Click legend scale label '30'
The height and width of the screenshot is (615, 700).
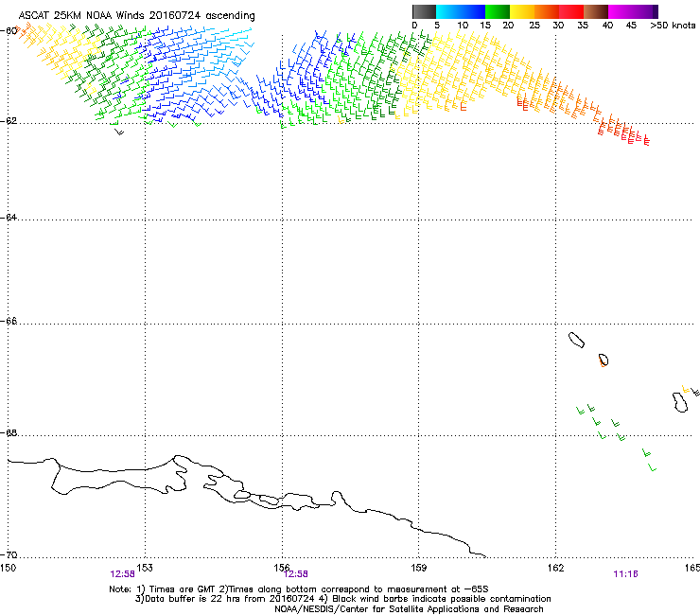tap(558, 26)
